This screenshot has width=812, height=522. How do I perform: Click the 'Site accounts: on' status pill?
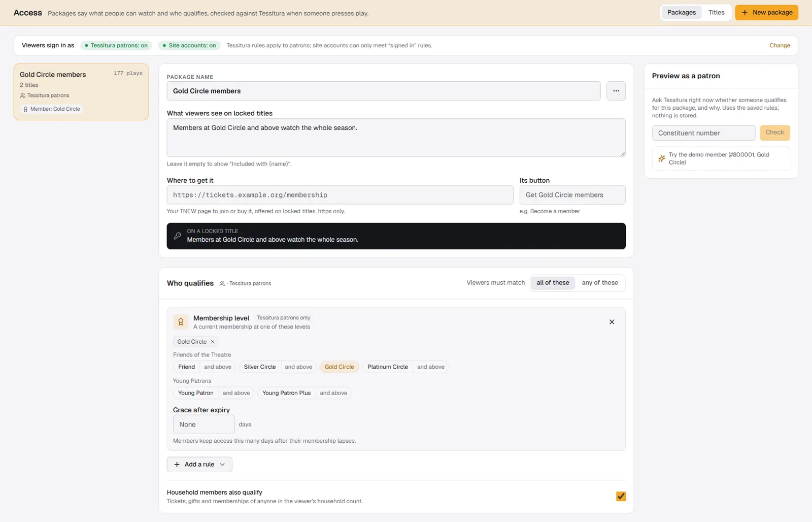click(189, 46)
